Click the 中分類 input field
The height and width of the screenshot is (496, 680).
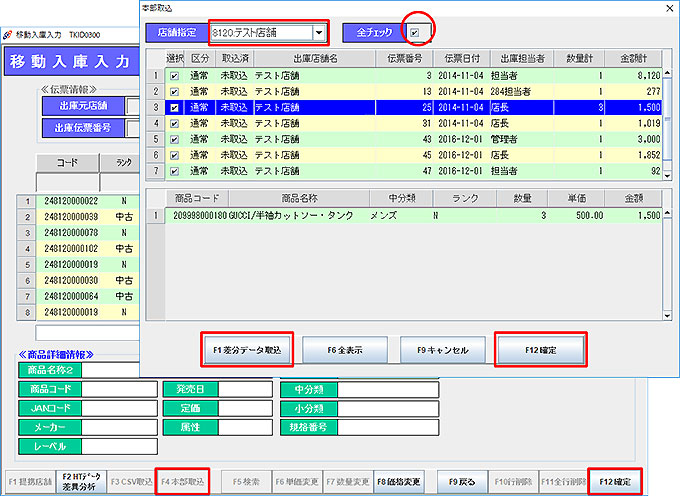[388, 389]
